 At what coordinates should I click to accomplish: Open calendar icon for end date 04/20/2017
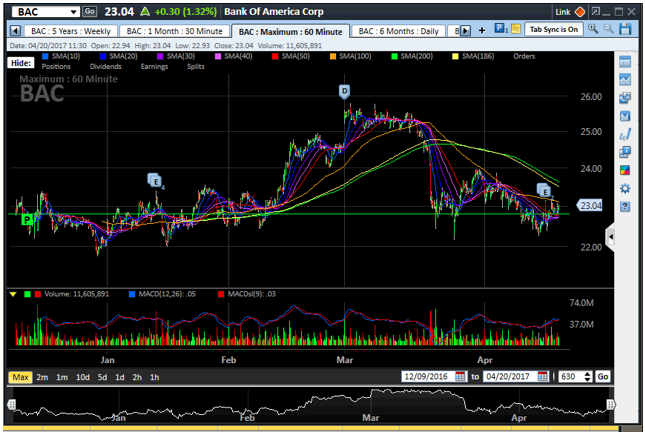543,377
